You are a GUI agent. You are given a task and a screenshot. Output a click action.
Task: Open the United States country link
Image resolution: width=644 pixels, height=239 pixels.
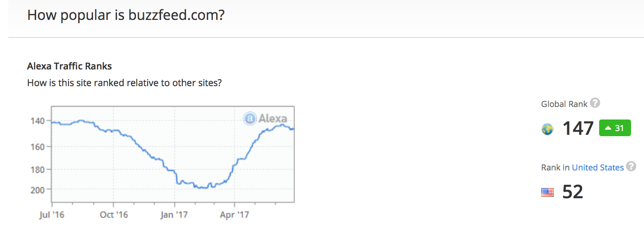coord(598,168)
